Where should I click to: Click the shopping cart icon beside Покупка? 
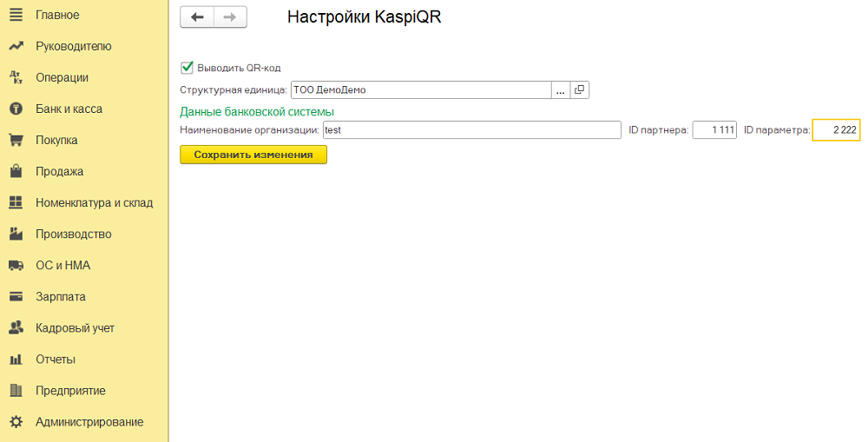(x=16, y=140)
